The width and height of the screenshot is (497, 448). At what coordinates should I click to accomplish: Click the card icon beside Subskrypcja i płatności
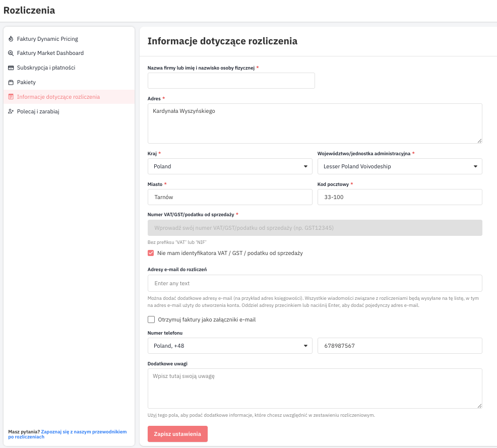pos(11,68)
